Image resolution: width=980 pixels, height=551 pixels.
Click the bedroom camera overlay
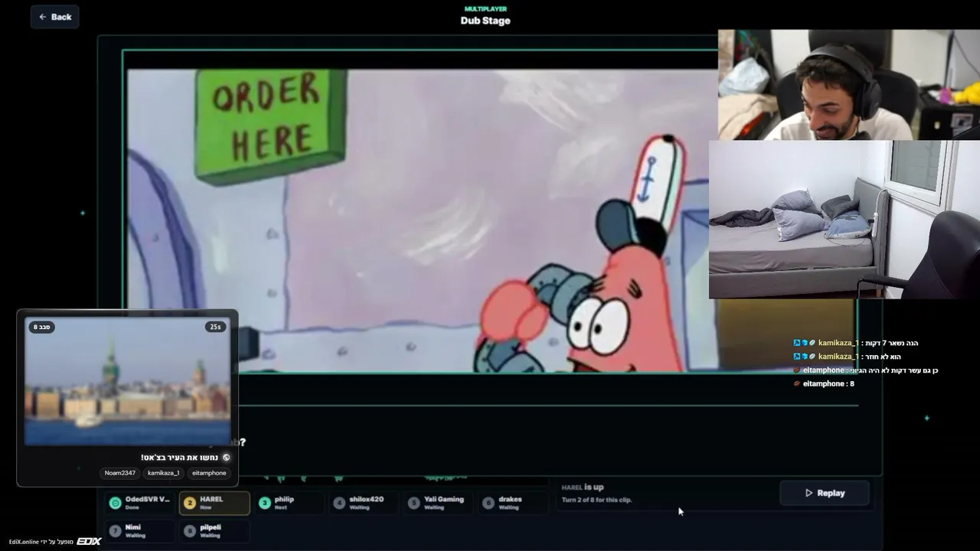[844, 220]
